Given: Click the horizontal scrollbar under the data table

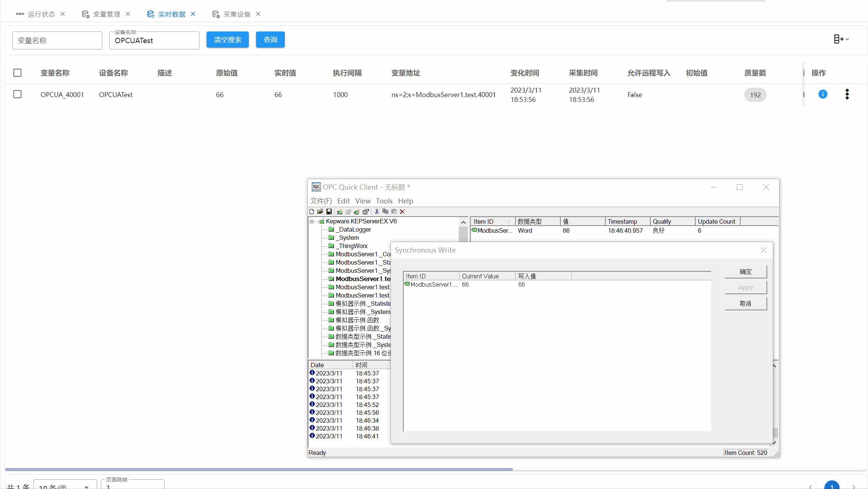Looking at the screenshot, I should [259, 469].
